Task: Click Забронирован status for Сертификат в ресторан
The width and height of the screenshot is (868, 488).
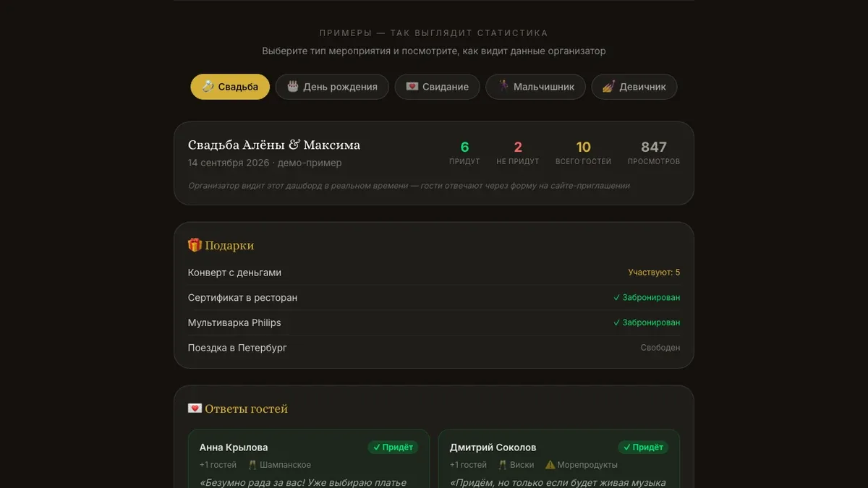Action: click(x=647, y=298)
